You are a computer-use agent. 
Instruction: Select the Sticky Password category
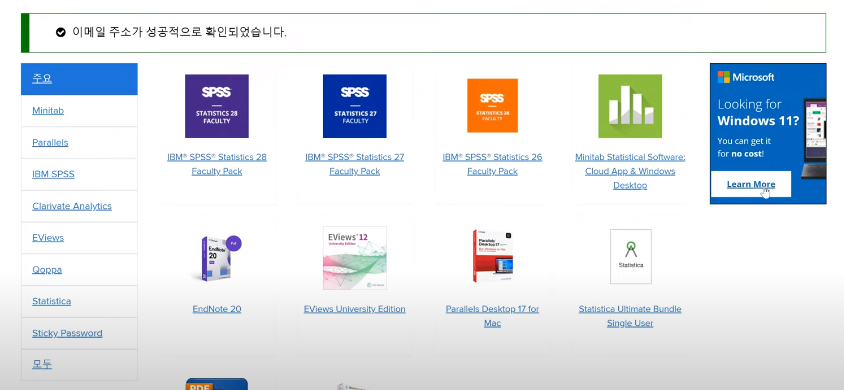pos(79,333)
